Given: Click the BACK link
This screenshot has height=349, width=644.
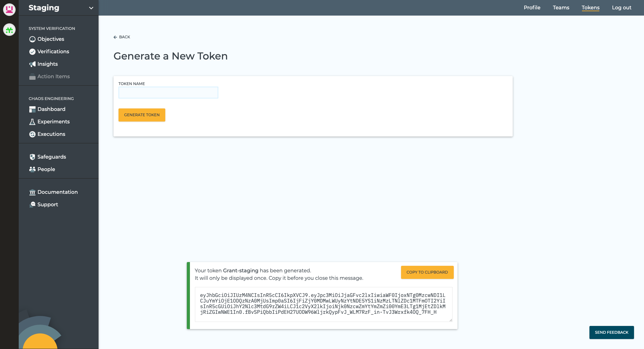Looking at the screenshot, I should [x=122, y=37].
